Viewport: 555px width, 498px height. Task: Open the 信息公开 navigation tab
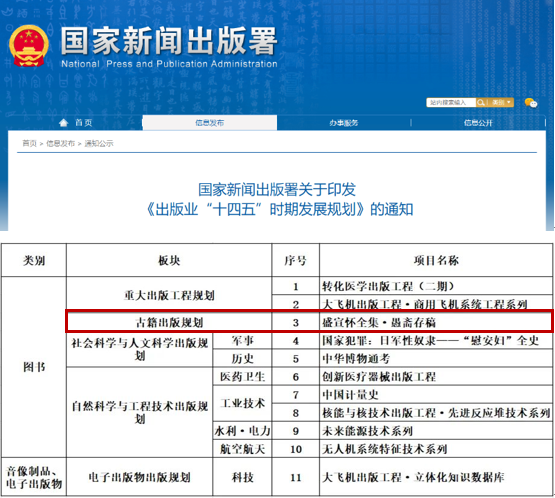pos(478,122)
